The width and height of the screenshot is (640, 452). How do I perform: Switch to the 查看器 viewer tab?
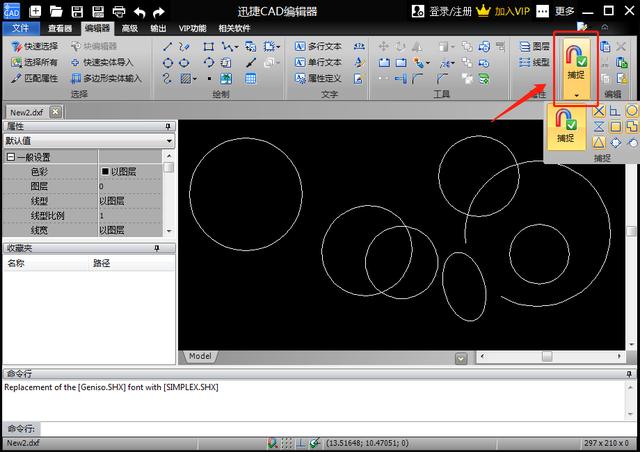click(59, 28)
